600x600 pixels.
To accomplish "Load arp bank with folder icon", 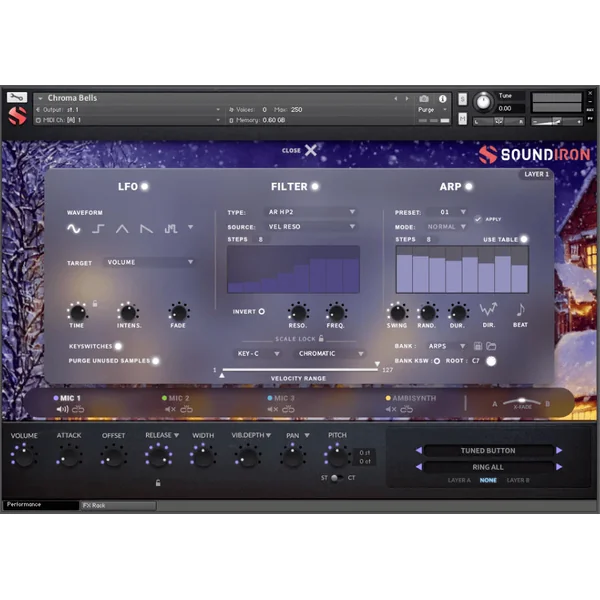I will point(491,346).
